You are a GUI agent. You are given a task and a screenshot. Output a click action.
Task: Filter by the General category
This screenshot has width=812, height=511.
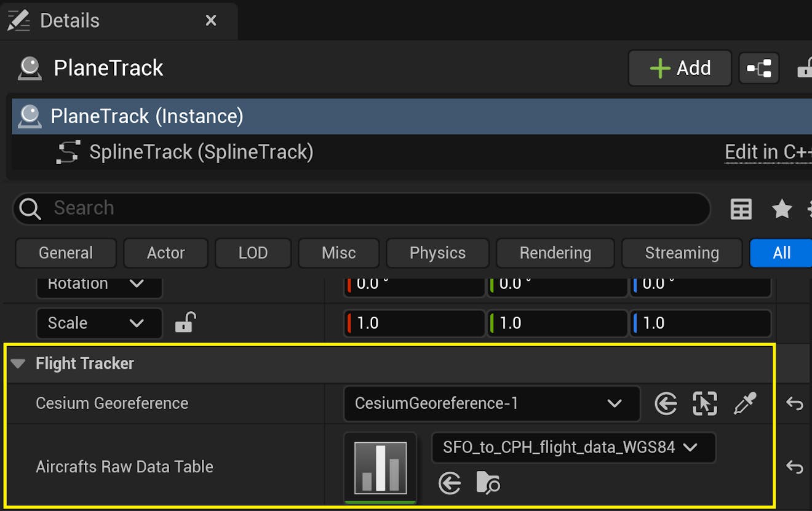66,253
